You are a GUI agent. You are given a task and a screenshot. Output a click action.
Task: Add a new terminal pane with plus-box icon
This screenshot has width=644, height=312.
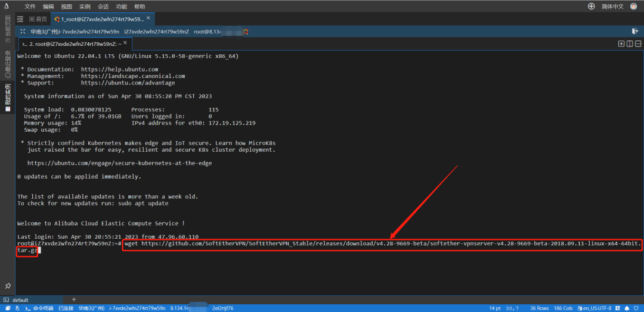coord(621,44)
